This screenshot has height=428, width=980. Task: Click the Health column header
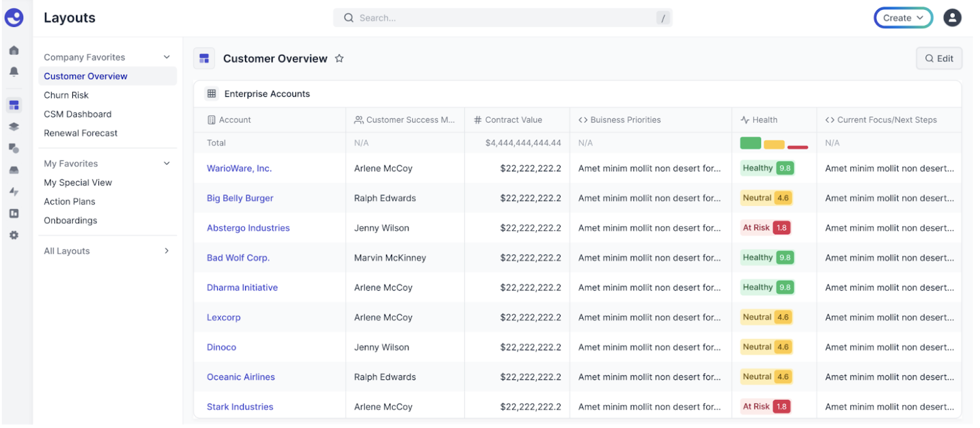click(x=759, y=120)
